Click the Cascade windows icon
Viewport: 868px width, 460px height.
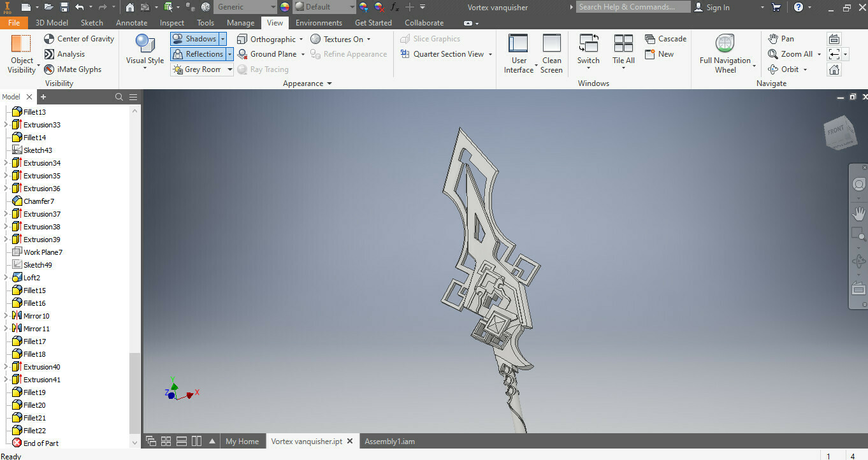pos(665,38)
